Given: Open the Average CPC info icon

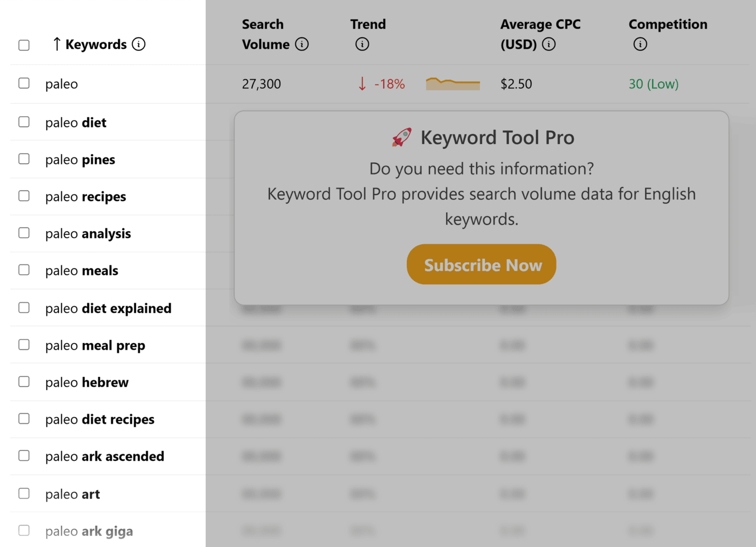Looking at the screenshot, I should 549,45.
